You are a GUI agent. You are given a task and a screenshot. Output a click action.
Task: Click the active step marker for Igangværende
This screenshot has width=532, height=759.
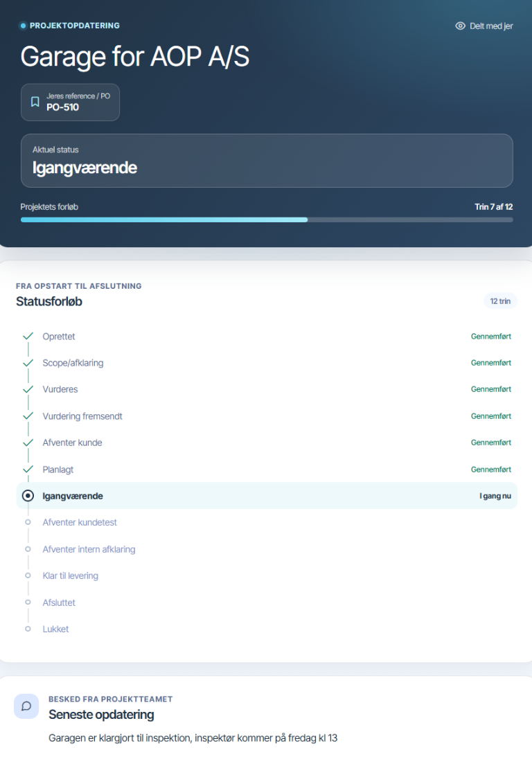point(28,496)
